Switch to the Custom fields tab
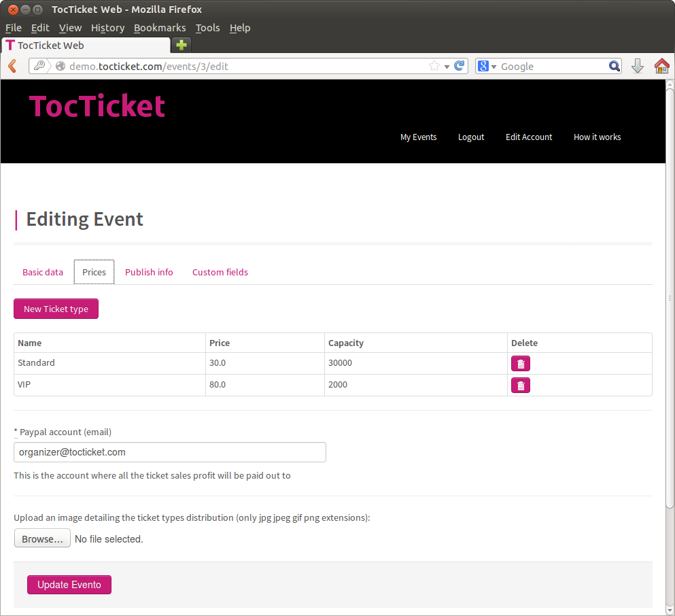The width and height of the screenshot is (675, 616). [220, 272]
